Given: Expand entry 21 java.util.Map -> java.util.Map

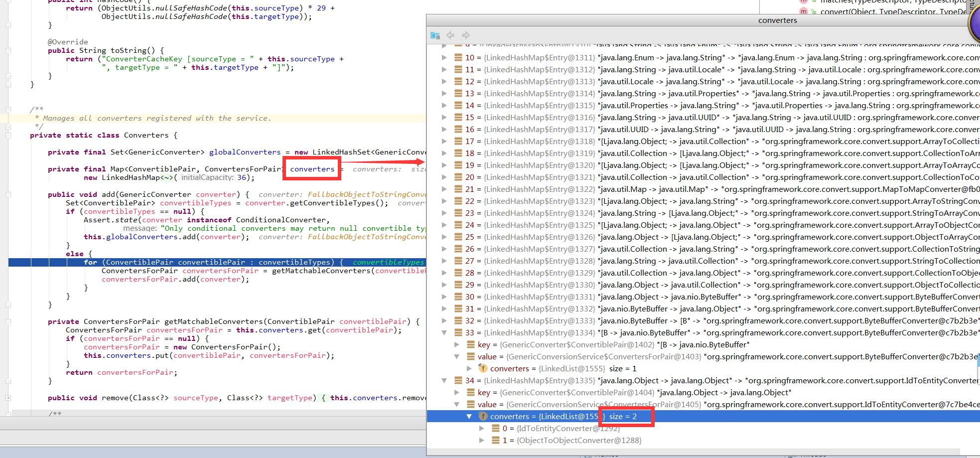Looking at the screenshot, I should point(444,189).
